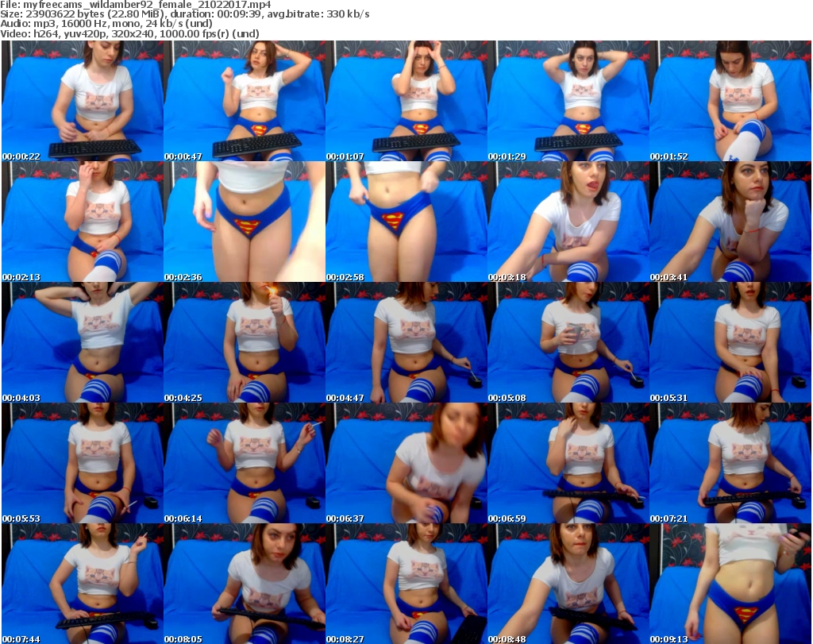The image size is (813, 644).
Task: Select the thumbnail stamped 00:08:48
Action: [568, 584]
